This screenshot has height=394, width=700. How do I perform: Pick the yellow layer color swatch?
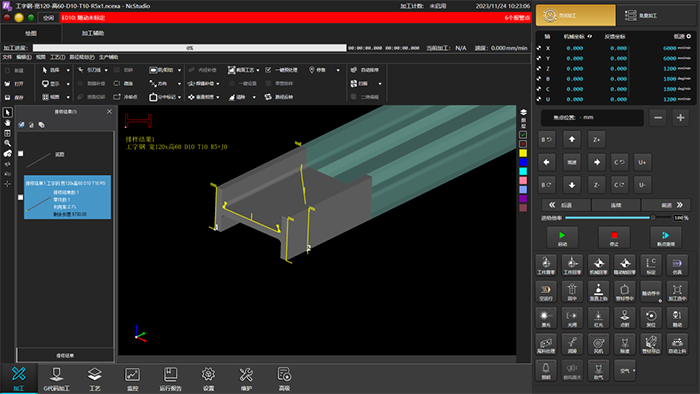(523, 153)
